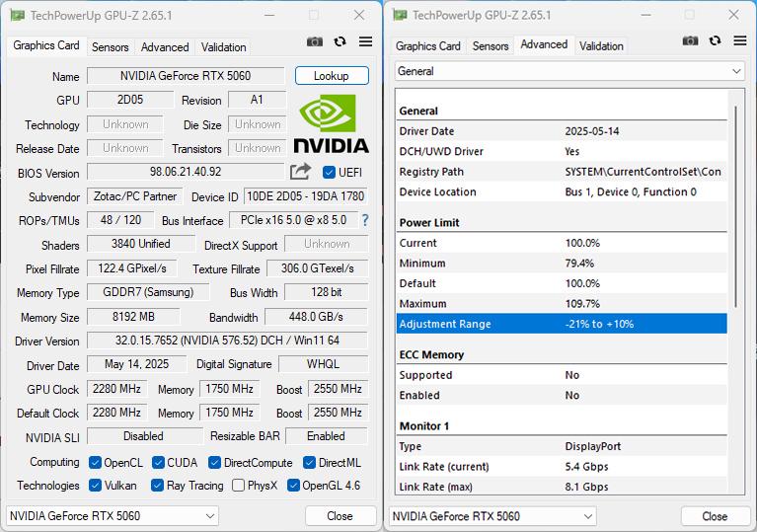This screenshot has width=757, height=532.
Task: Switch to Graphics Card tab in left window
Action: tap(46, 45)
